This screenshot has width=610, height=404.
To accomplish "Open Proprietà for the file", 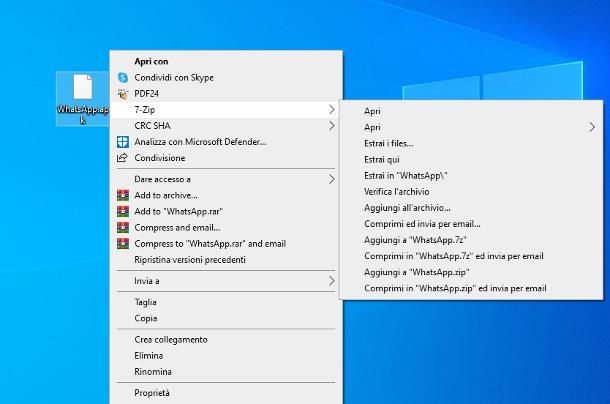I will (226, 393).
